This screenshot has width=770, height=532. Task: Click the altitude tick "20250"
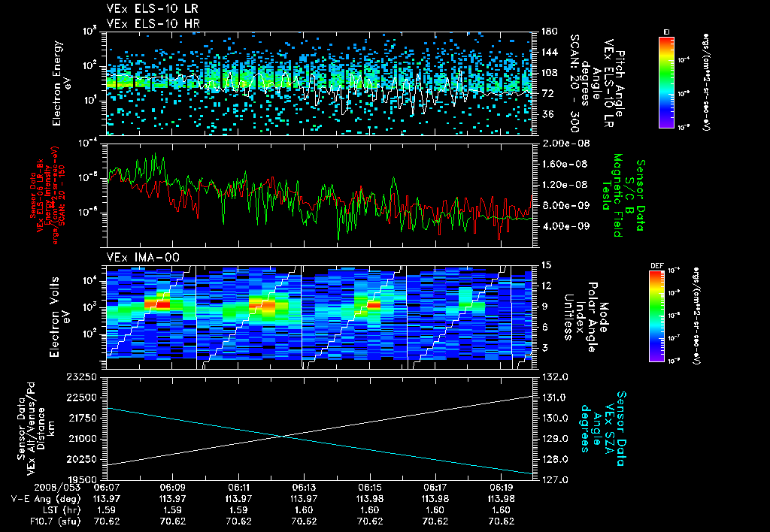[x=83, y=459]
